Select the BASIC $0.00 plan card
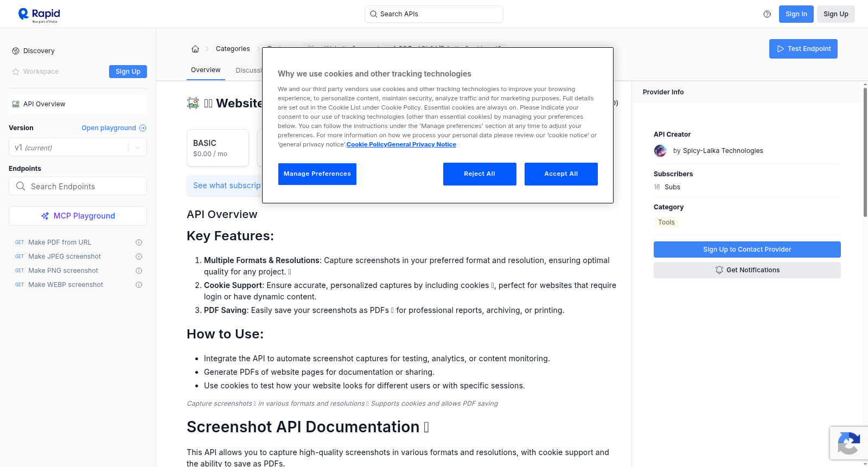Screen dimensions: 868x467 tap(218, 148)
